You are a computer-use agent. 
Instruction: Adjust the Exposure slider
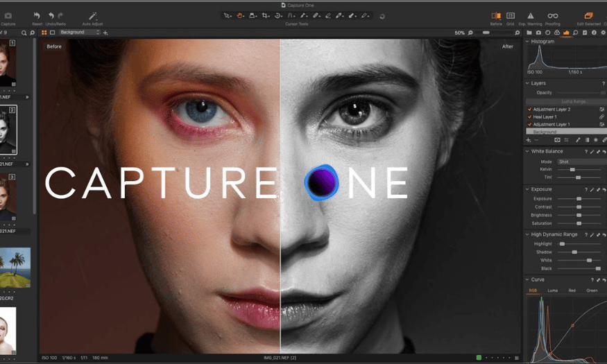[579, 199]
